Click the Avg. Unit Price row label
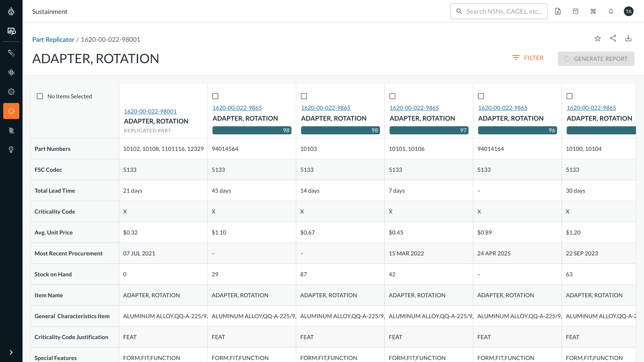 [54, 232]
